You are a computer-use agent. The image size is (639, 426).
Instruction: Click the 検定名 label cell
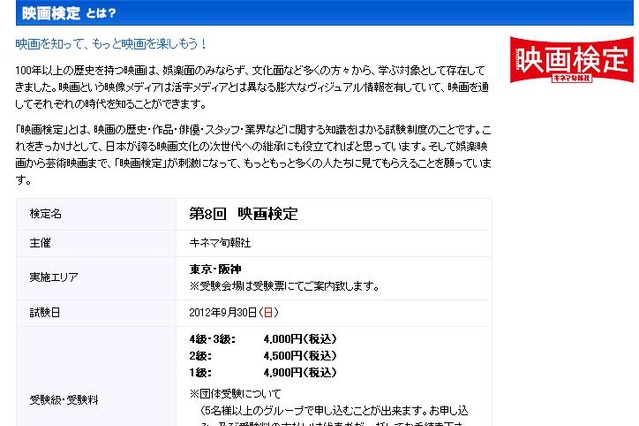(96, 214)
